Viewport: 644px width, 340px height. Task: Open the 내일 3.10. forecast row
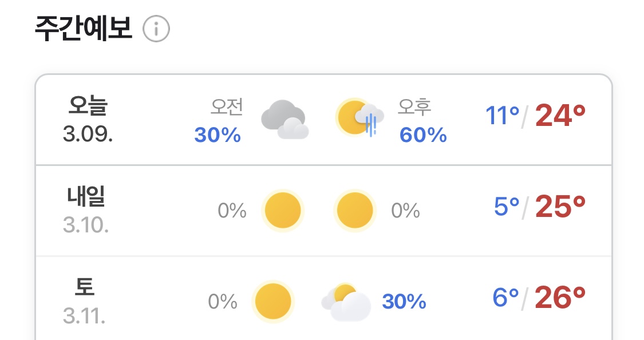(x=86, y=211)
